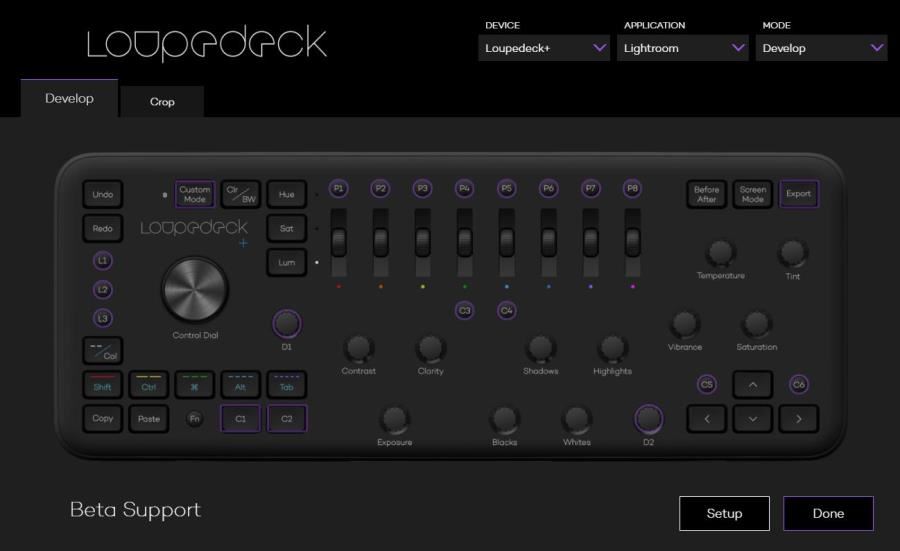Select the L1 round button
900x551 pixels.
coord(103,261)
